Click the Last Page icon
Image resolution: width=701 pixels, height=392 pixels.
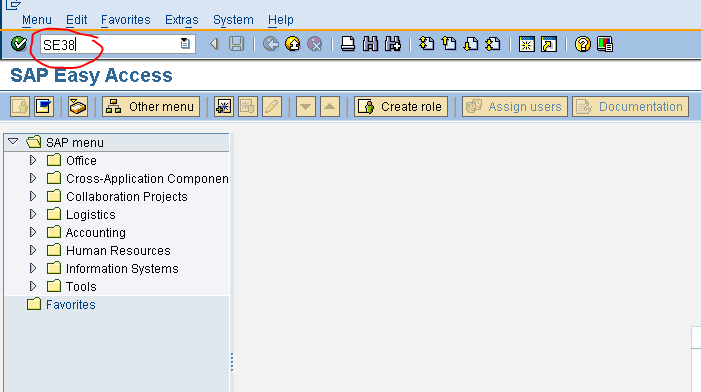493,44
